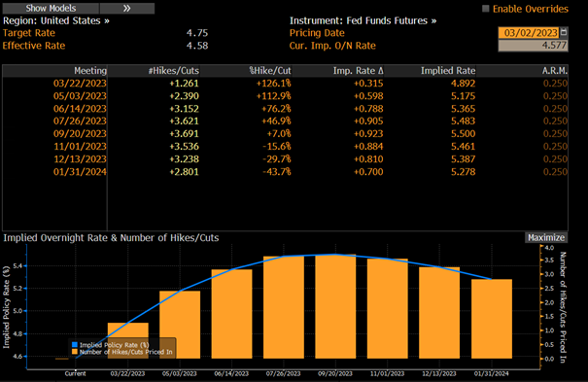The image size is (588, 382).
Task: Click Pricing Date field 03/02/2023
Action: [x=529, y=33]
